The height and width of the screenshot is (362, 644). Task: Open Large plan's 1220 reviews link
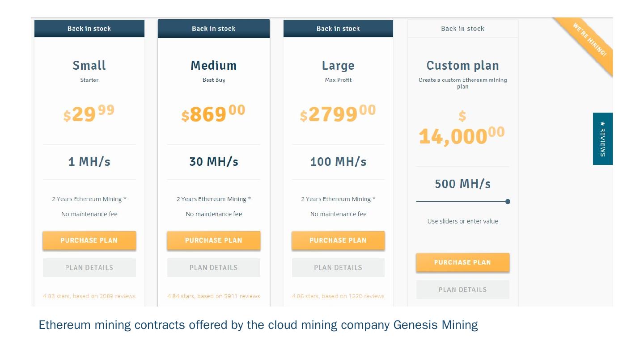(x=338, y=296)
